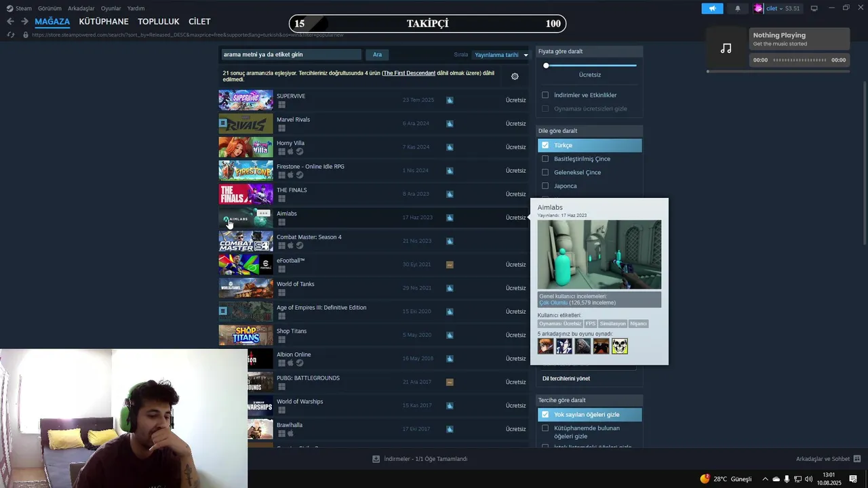Screen dimensions: 868x488
Task: Check Kütüphanemde bulunan öğeleri gizle
Action: tap(545, 428)
